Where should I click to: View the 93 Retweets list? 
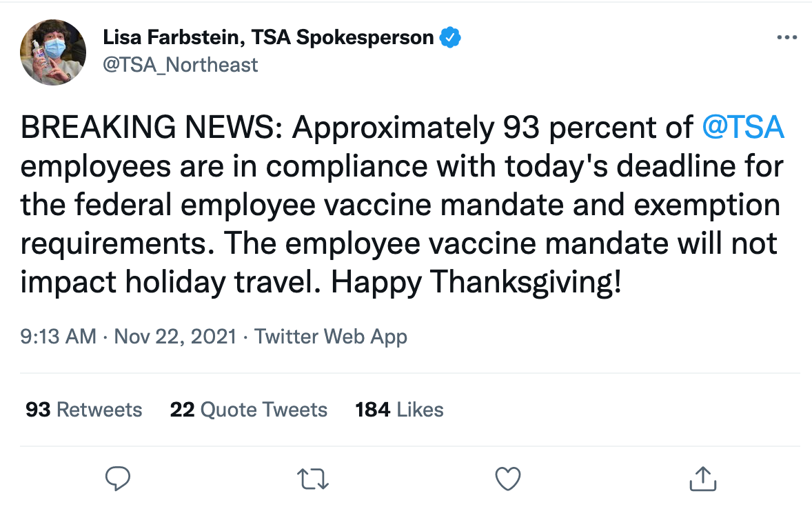(83, 410)
